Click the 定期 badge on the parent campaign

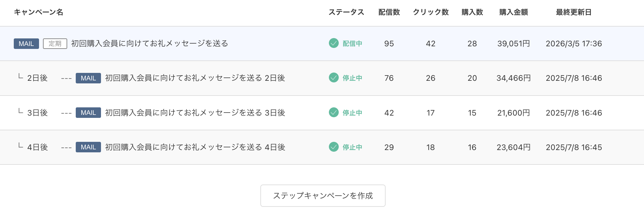pyautogui.click(x=54, y=43)
